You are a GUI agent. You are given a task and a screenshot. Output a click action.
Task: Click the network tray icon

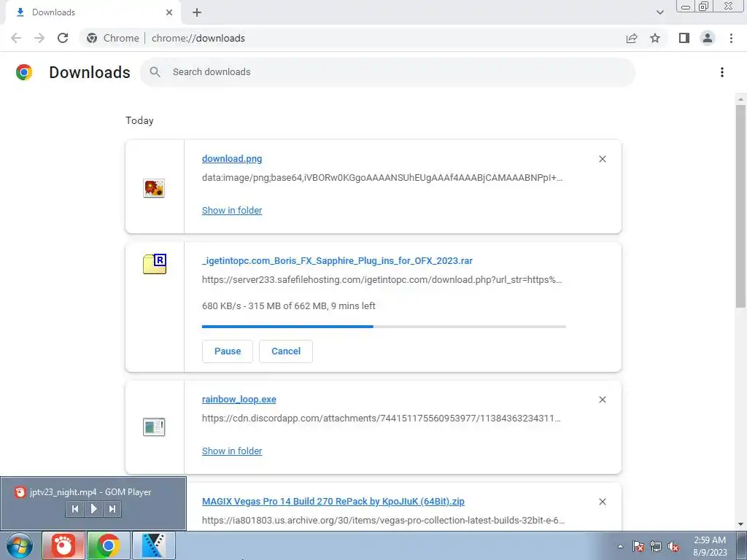[x=656, y=546]
